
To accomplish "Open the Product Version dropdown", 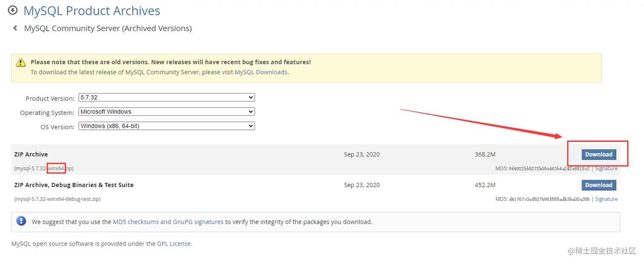I will (x=167, y=97).
